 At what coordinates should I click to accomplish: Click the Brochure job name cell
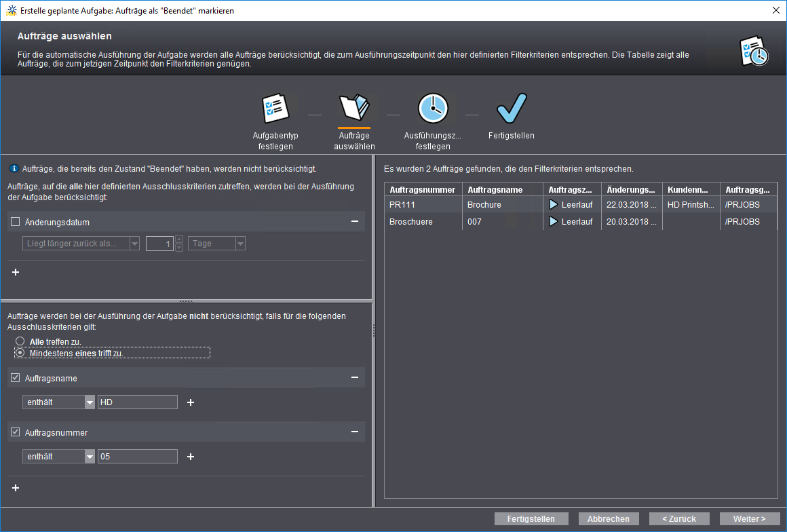coord(503,205)
